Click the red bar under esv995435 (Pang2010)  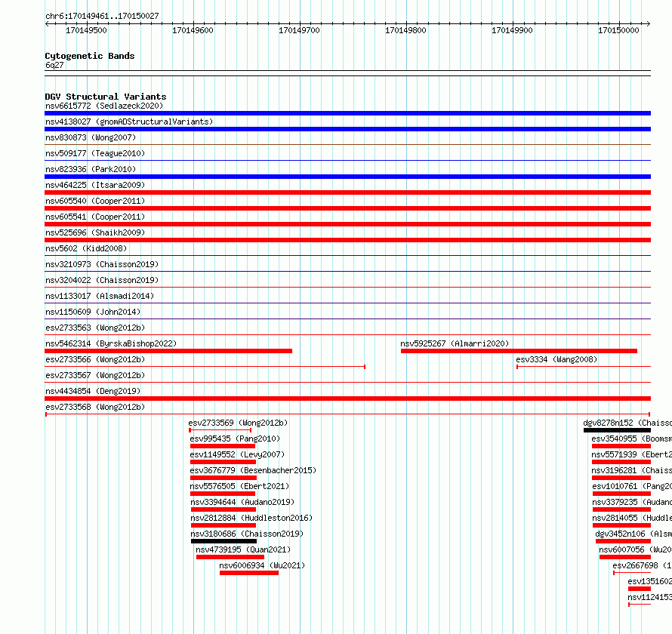pyautogui.click(x=223, y=446)
